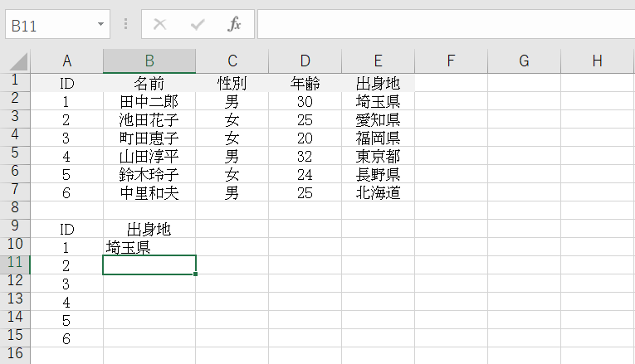Click the Select All triangle corner
The height and width of the screenshot is (364, 635).
pyautogui.click(x=18, y=62)
